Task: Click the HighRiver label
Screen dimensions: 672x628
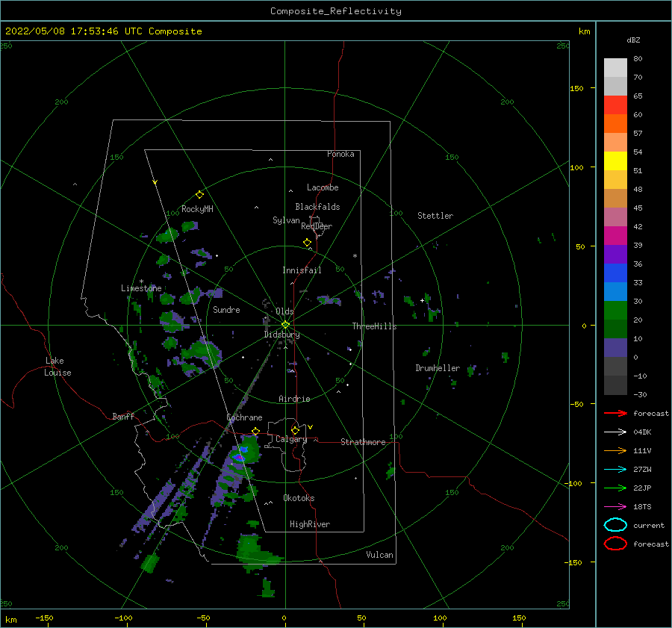Action: tap(310, 524)
